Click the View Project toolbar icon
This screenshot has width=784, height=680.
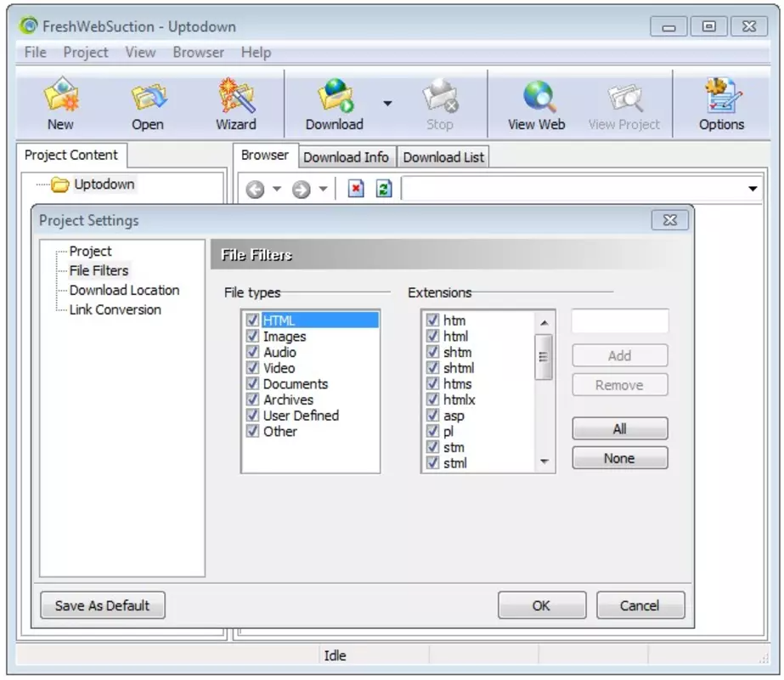click(x=624, y=97)
